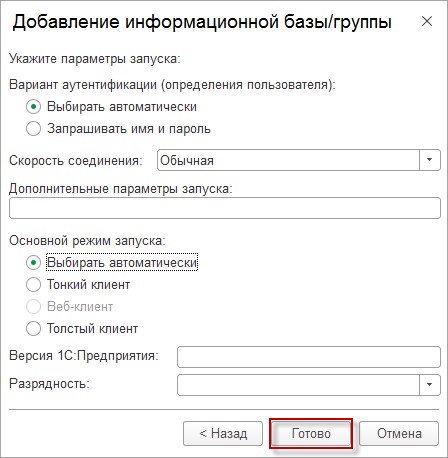The image size is (448, 458).
Task: Click the 'Обычная' value in connection speed field
Action: [x=187, y=160]
